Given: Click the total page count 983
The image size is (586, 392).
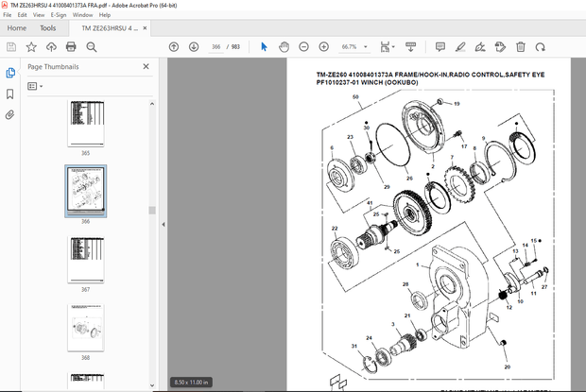Looking at the screenshot, I should [235, 46].
